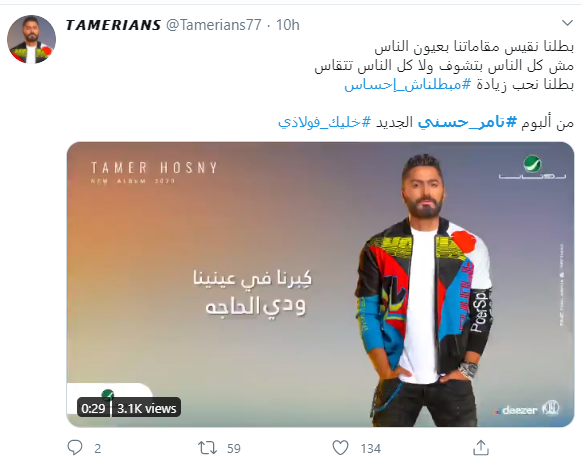Click the like count 134

[x=370, y=449]
